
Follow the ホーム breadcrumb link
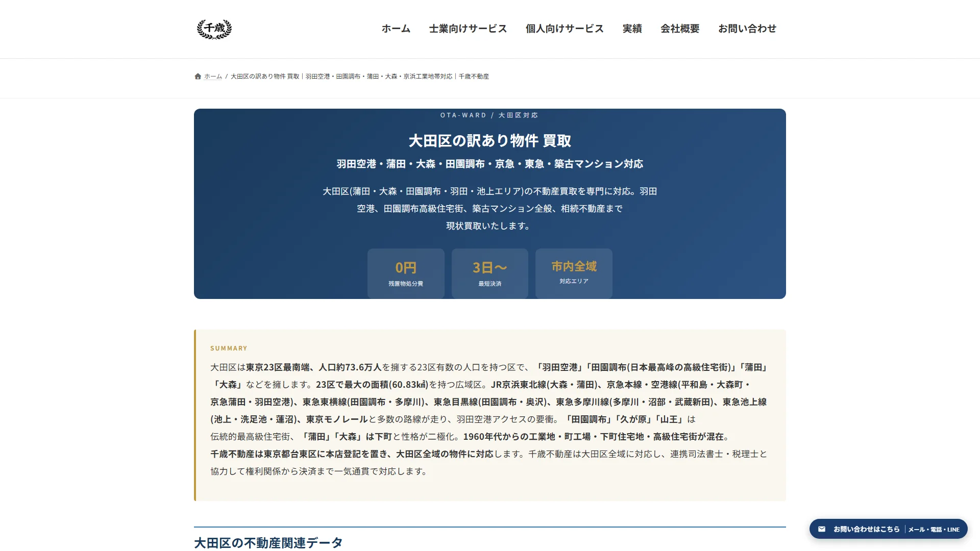pyautogui.click(x=213, y=77)
